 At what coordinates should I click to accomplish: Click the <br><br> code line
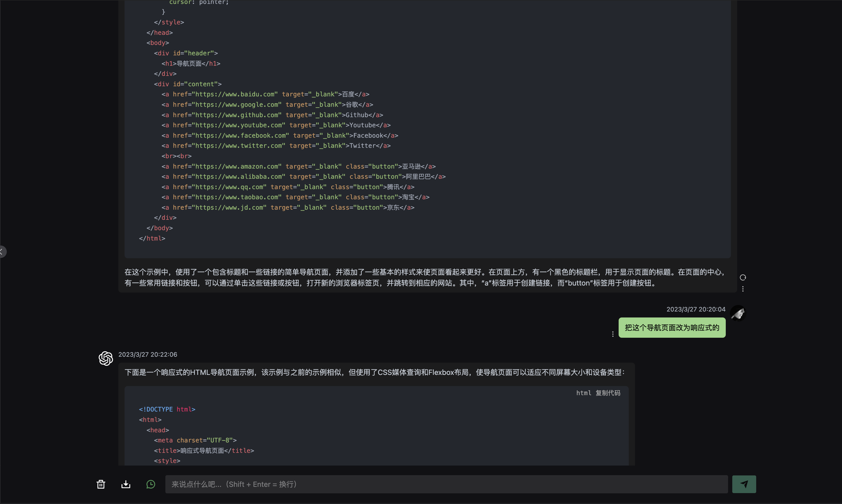click(x=176, y=156)
